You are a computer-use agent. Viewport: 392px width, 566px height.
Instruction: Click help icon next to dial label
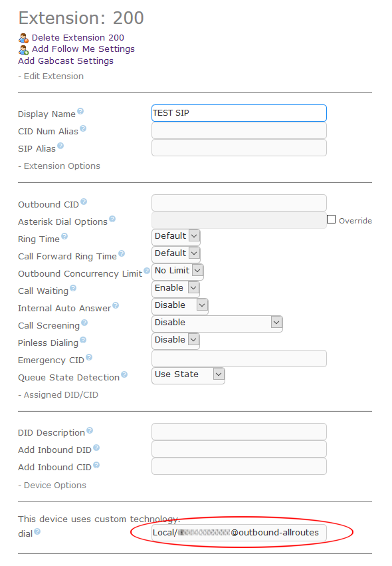click(37, 531)
